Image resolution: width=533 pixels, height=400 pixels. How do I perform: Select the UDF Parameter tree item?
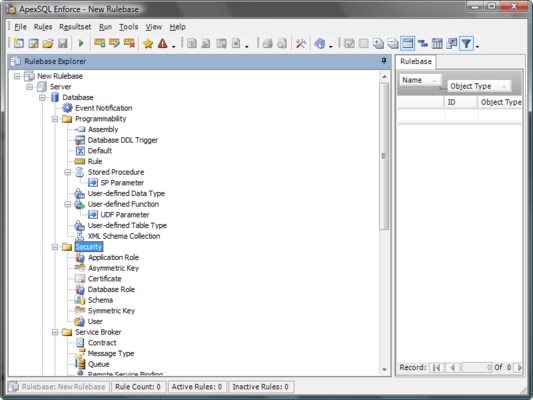[125, 215]
